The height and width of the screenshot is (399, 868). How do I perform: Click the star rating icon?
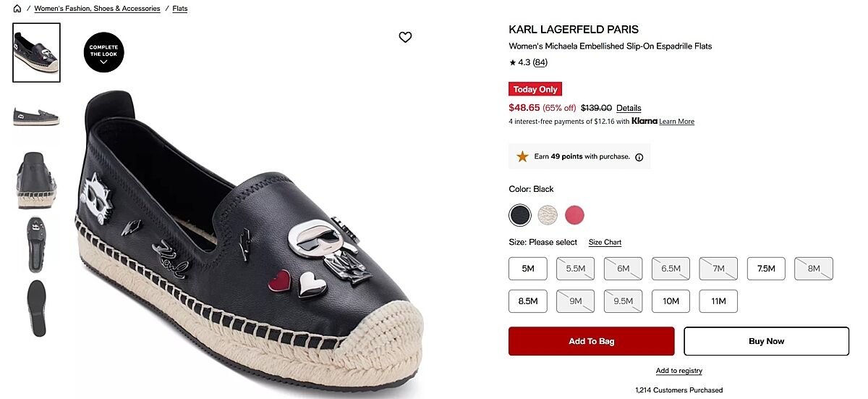coord(513,63)
